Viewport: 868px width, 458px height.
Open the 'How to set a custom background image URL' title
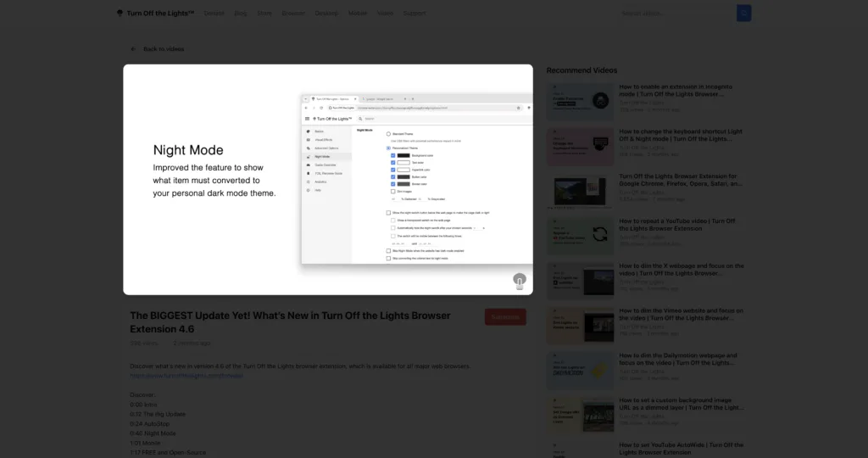[682, 404]
